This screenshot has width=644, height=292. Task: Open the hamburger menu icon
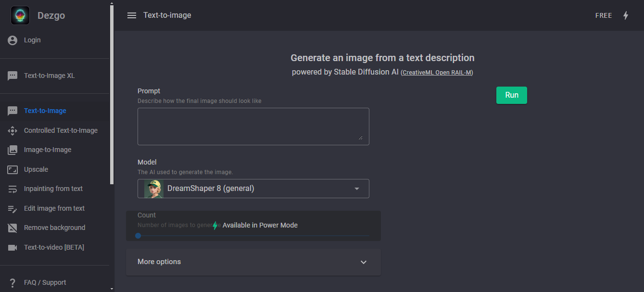132,15
